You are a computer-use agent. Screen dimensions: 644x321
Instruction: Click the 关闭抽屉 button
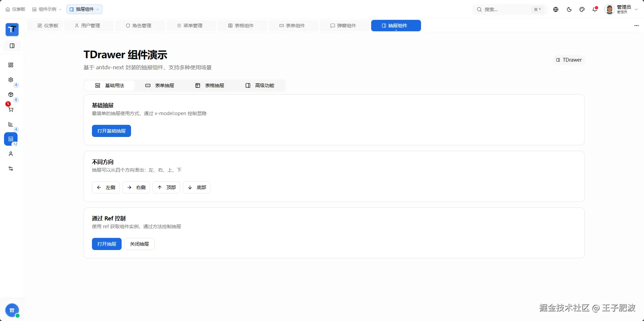point(139,244)
